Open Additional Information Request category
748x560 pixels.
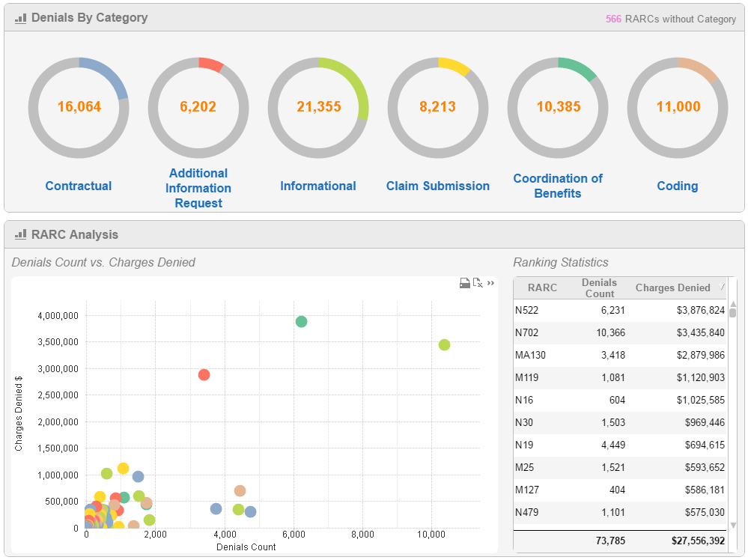tap(198, 188)
